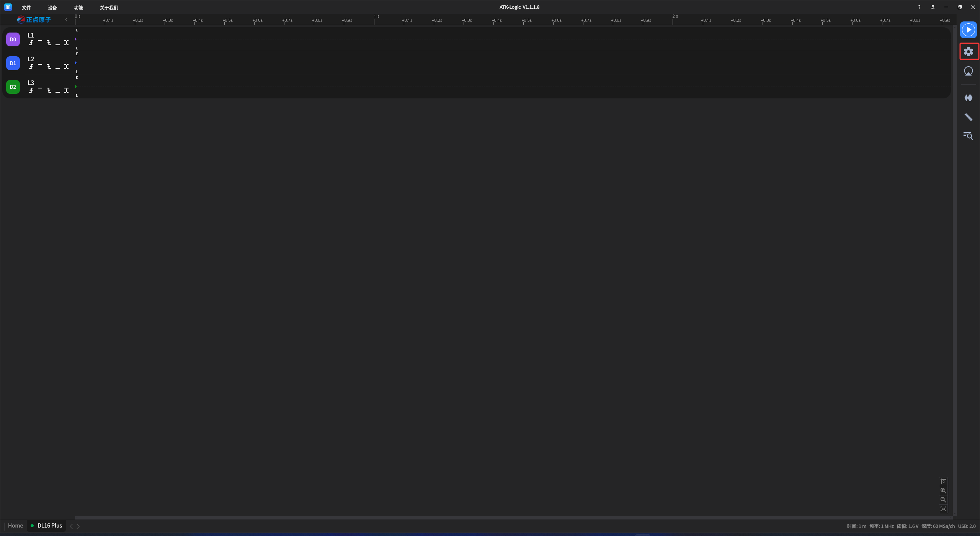
Task: Fit waveform to full view icon
Action: click(x=943, y=509)
